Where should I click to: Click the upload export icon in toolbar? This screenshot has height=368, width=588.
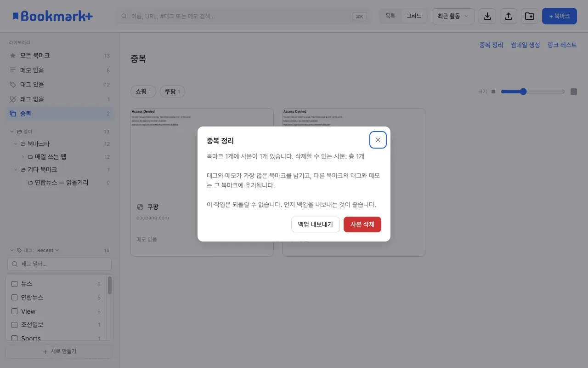click(509, 16)
